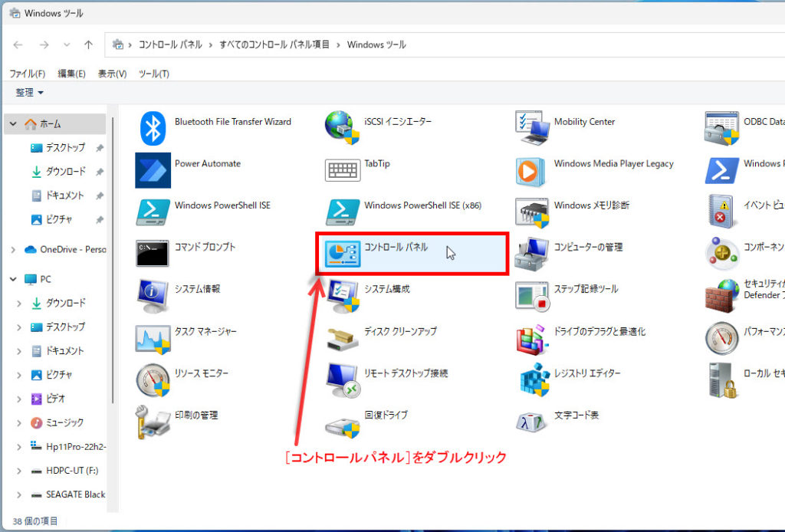Collapse the ホーム section in the sidebar

[x=13, y=124]
